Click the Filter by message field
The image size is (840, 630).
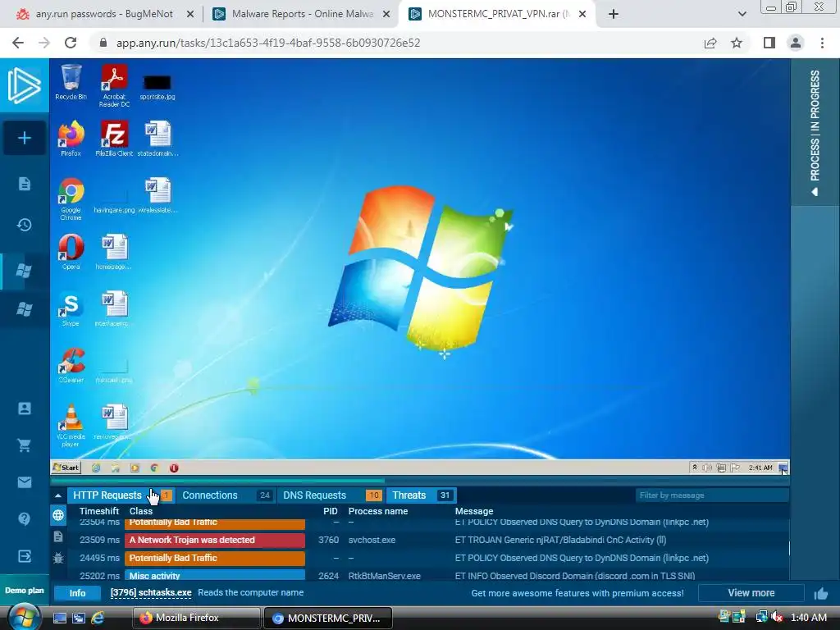click(x=711, y=495)
